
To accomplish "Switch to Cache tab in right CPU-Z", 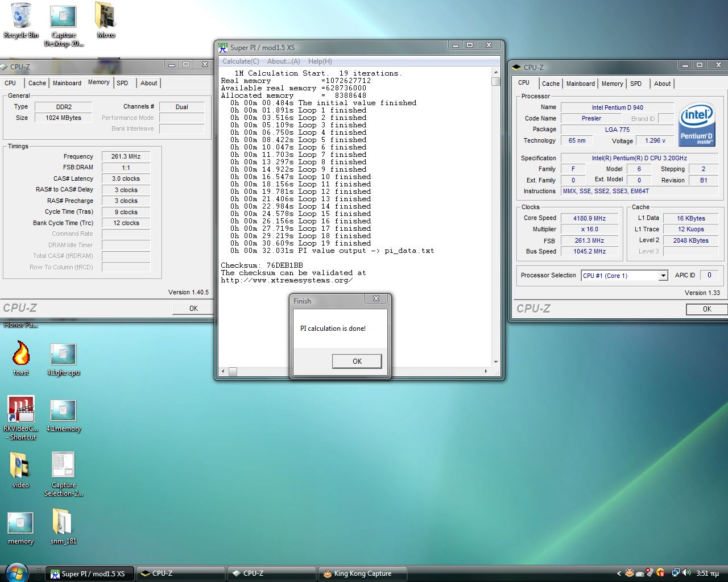I will [551, 84].
